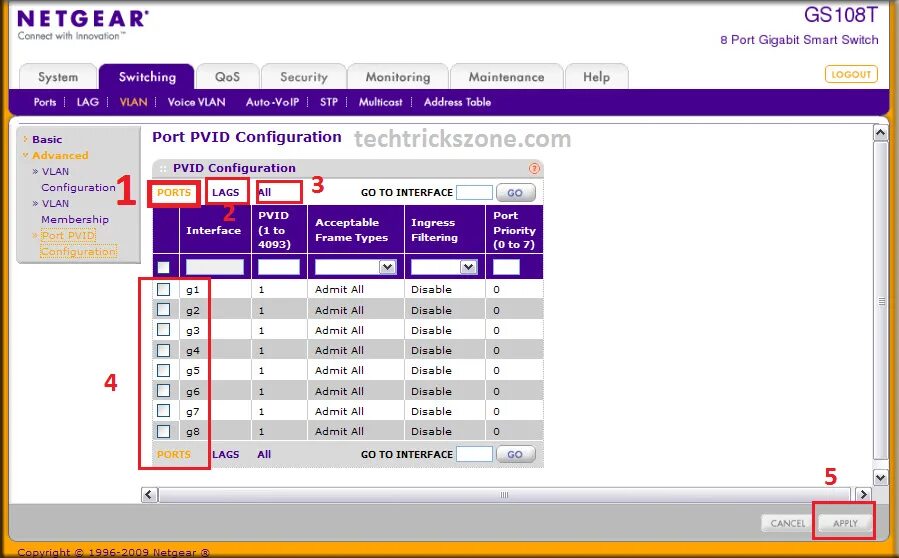This screenshot has height=558, width=899.
Task: Select the top All link
Action: point(264,193)
